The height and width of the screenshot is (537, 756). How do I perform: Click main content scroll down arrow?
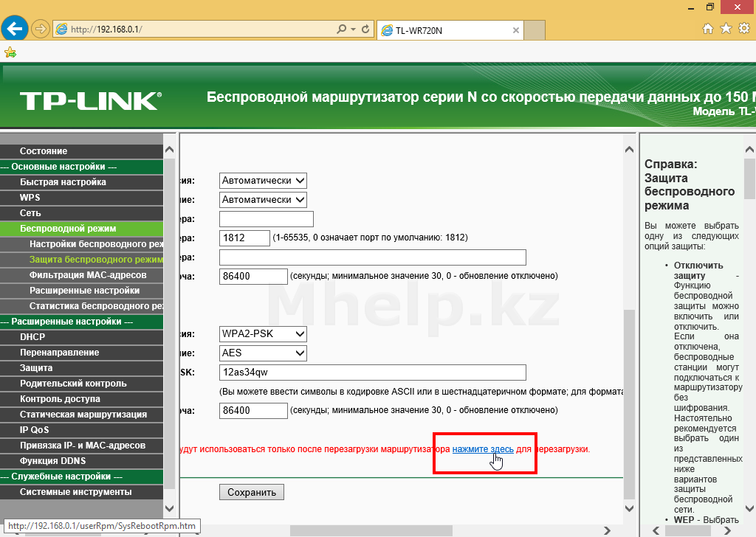pos(629,508)
